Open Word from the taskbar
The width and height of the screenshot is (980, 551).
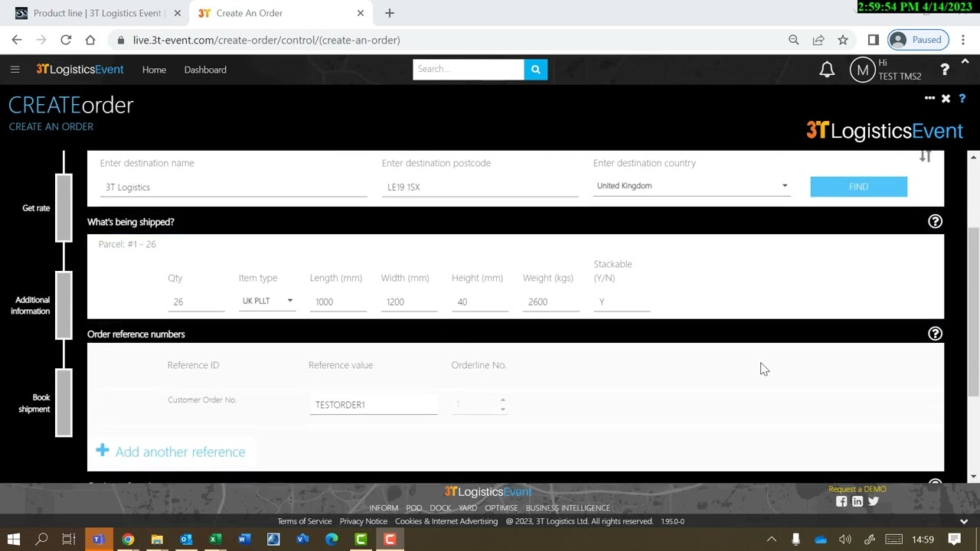pos(244,540)
